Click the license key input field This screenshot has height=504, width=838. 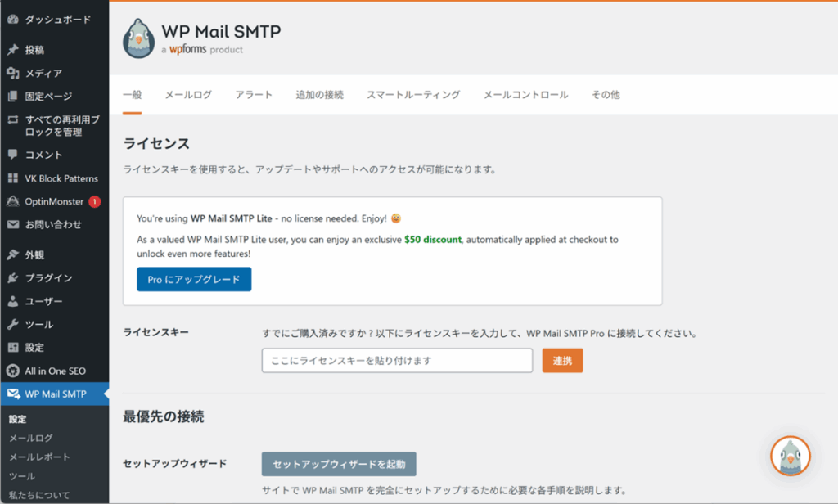pos(397,361)
